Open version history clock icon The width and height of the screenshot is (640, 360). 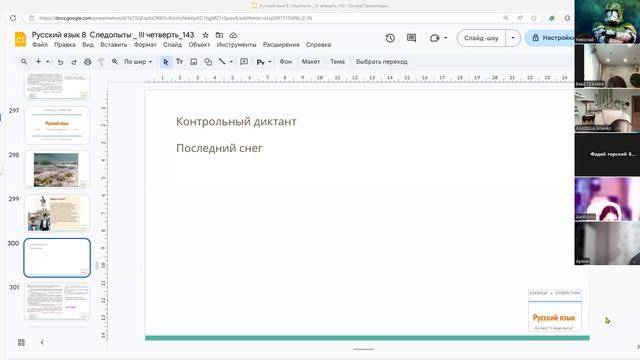coord(390,38)
